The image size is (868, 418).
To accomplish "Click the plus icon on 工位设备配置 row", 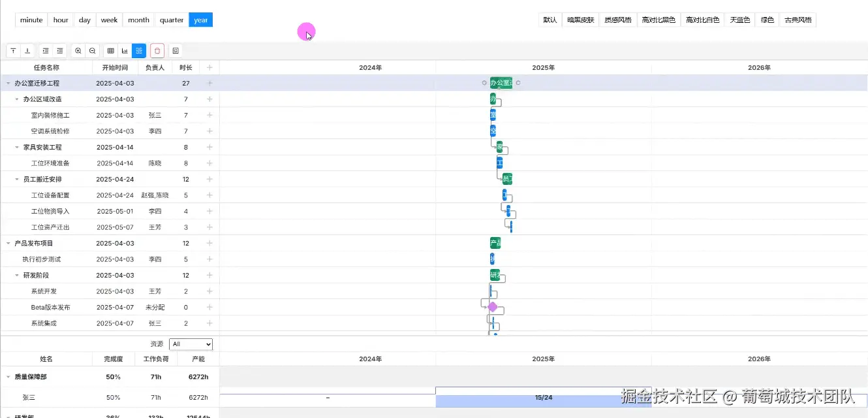I will click(x=209, y=195).
